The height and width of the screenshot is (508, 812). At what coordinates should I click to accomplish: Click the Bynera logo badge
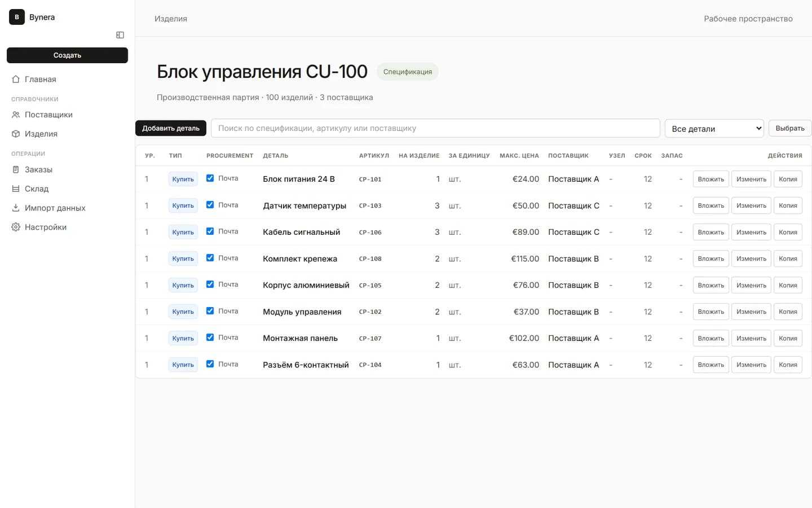click(17, 17)
